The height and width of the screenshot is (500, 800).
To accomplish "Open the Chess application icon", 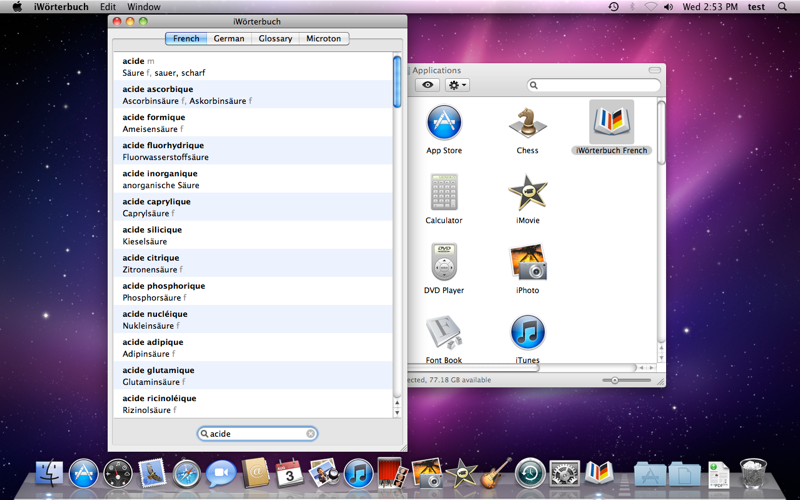I will click(x=528, y=122).
